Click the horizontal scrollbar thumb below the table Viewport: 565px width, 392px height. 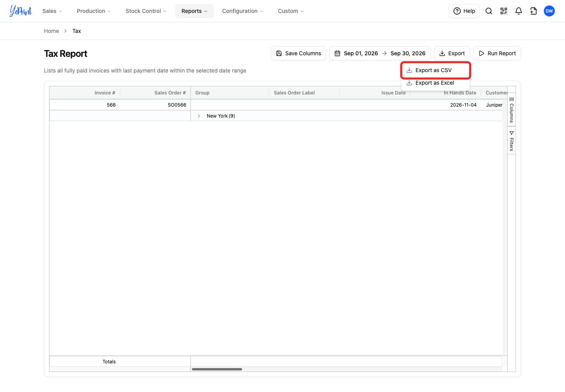point(217,369)
